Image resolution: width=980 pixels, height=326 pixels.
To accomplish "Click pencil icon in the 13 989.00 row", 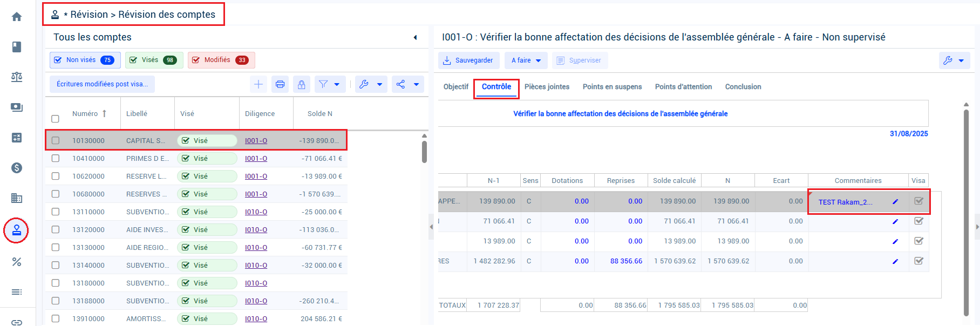I will [895, 241].
